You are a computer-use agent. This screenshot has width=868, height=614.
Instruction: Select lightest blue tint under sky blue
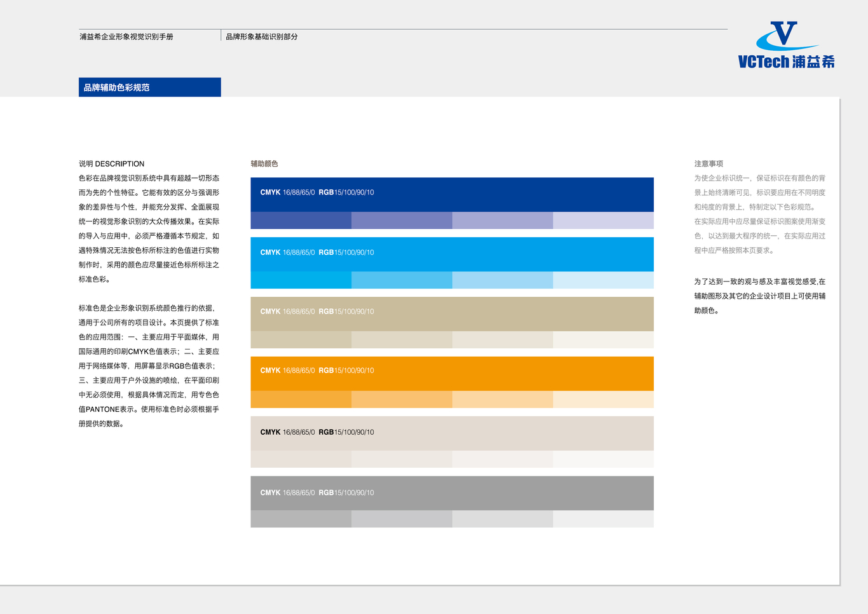tap(603, 280)
